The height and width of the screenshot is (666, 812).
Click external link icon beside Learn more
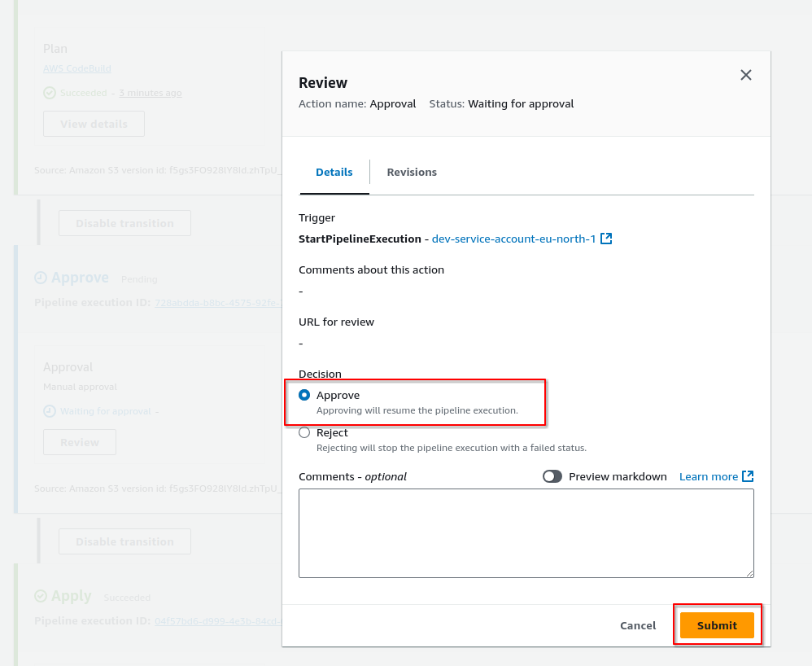pos(748,476)
